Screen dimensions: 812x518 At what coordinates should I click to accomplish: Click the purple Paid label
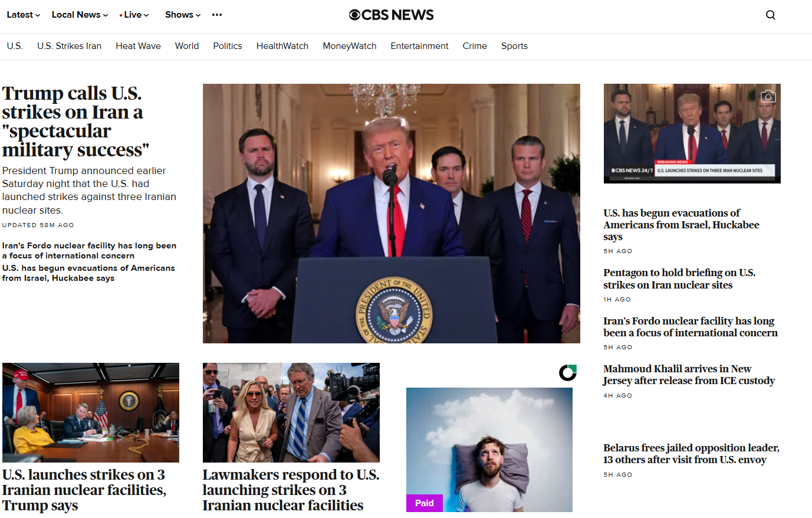coord(425,503)
